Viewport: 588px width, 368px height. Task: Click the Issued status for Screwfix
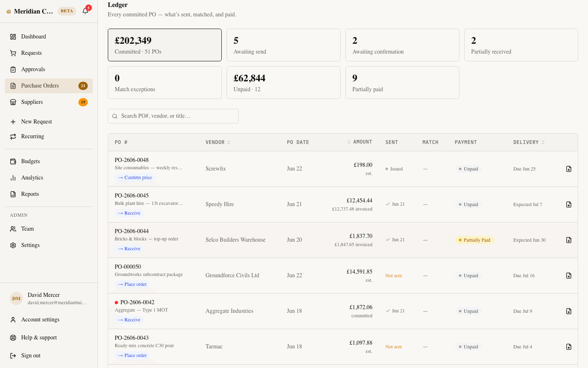click(394, 169)
